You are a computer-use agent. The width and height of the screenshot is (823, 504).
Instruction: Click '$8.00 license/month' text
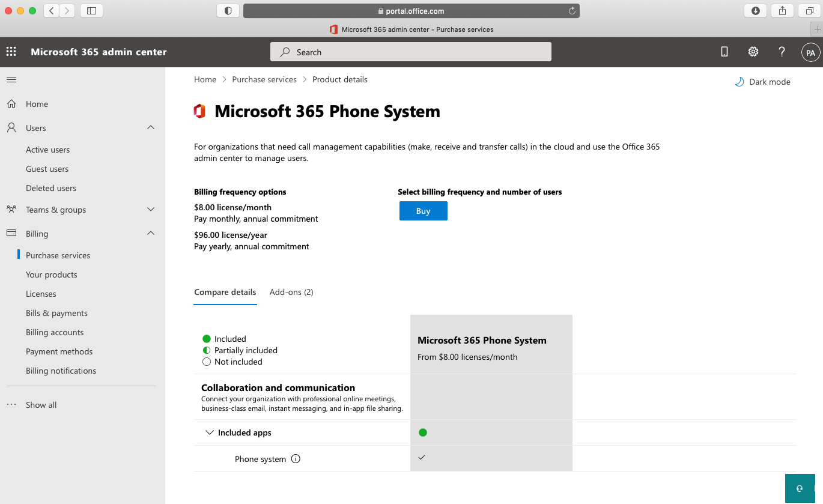point(232,207)
